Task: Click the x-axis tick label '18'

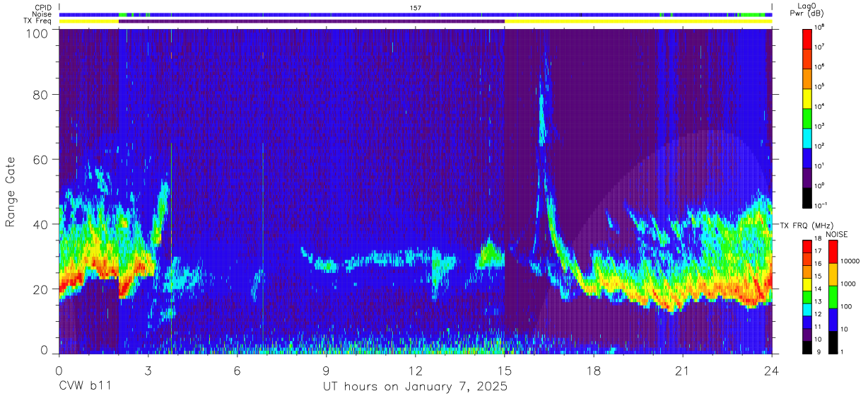Action: [593, 370]
